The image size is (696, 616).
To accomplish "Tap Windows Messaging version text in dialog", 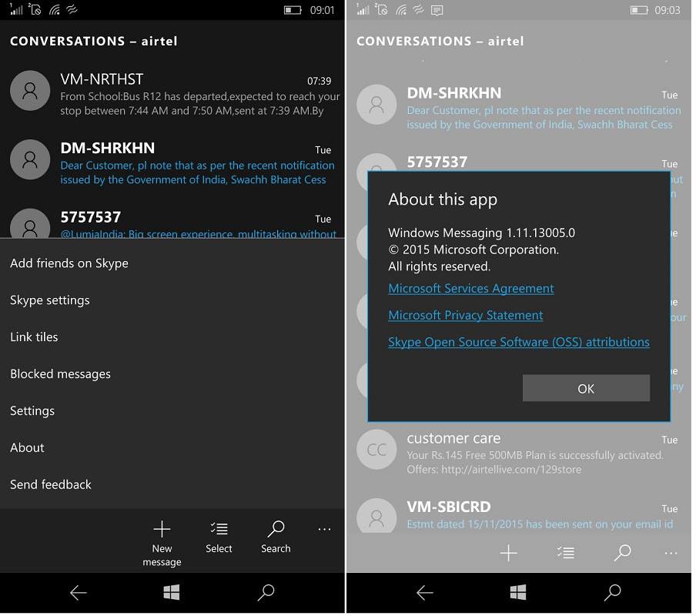I will tap(483, 234).
